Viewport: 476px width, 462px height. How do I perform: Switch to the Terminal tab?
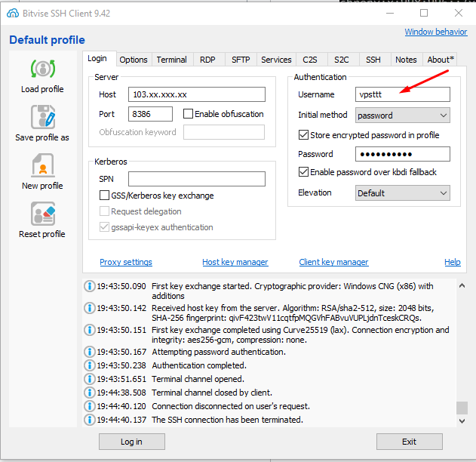[x=172, y=60]
